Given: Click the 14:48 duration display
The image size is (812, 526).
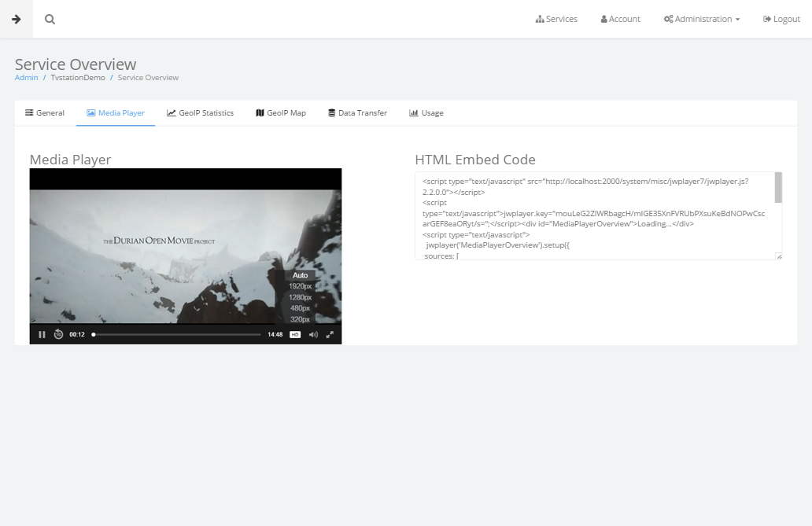Looking at the screenshot, I should [x=275, y=334].
